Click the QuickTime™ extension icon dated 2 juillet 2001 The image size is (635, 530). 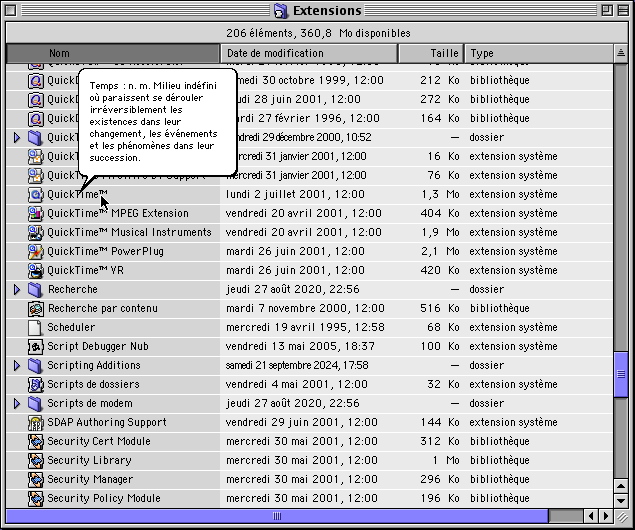click(x=36, y=195)
